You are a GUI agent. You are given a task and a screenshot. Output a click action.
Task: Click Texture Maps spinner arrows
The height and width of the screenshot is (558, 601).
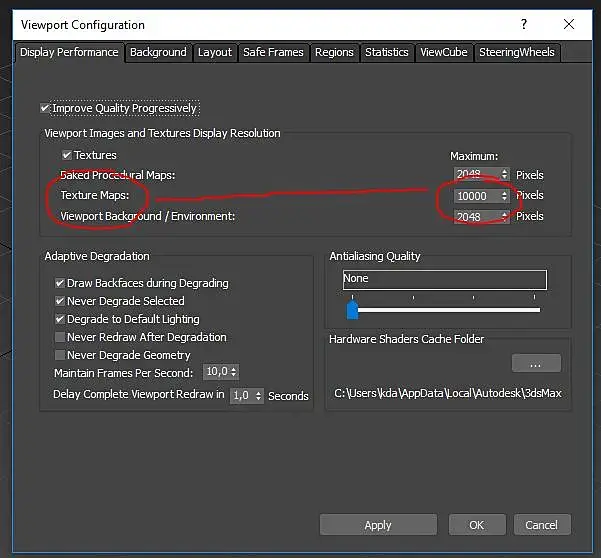tap(505, 196)
